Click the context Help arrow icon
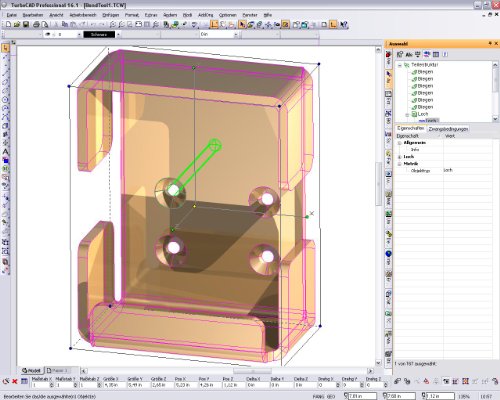The image size is (500, 400). point(344,24)
